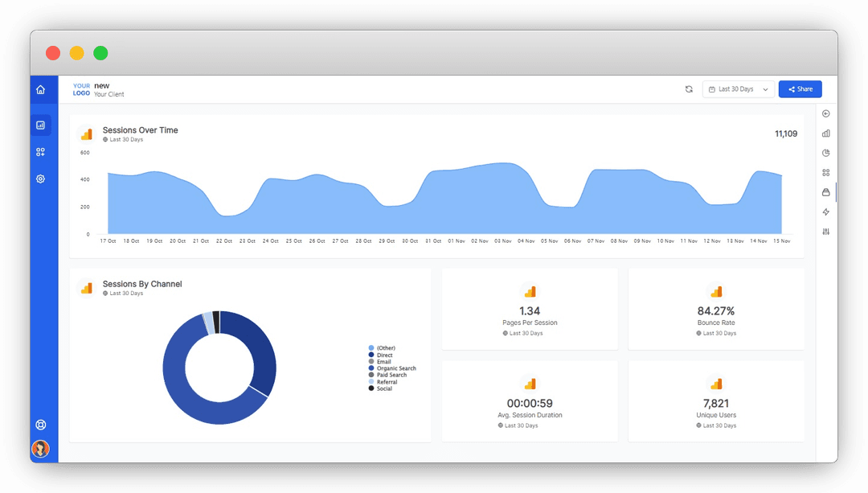Toggle the Paid Search legend entry
The height and width of the screenshot is (493, 868).
[387, 375]
